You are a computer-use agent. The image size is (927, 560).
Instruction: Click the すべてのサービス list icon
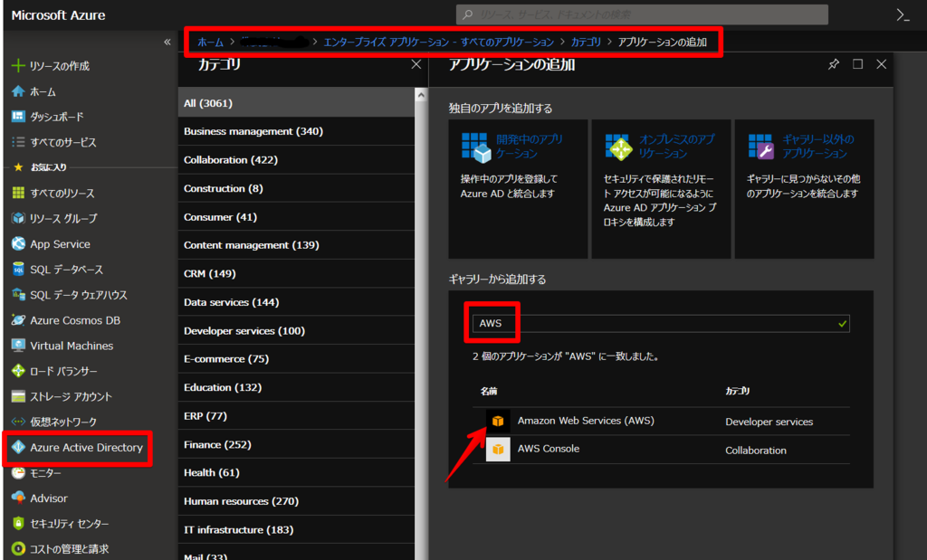pos(18,142)
